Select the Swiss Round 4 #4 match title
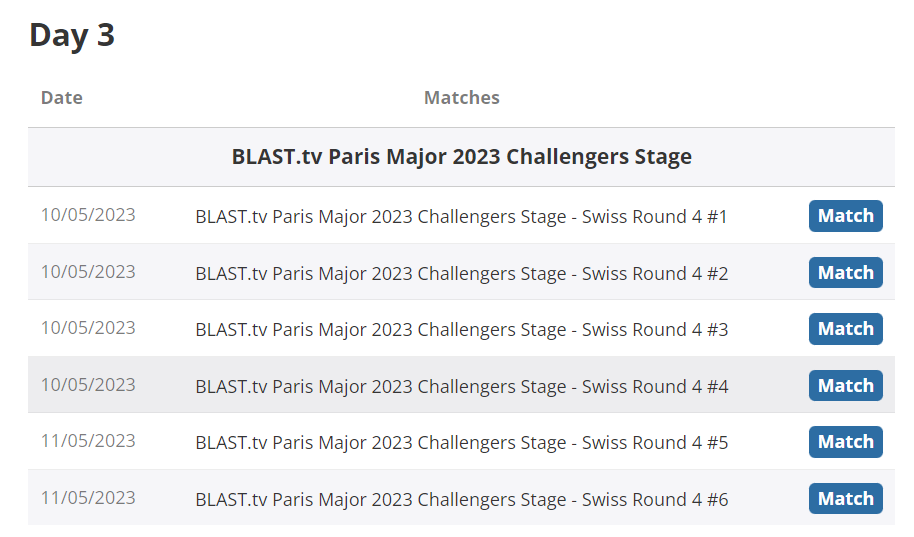This screenshot has width=914, height=537. pyautogui.click(x=462, y=387)
